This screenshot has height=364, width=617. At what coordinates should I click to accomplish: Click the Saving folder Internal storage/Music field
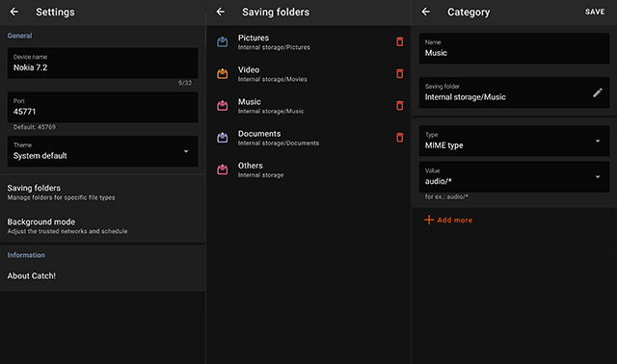point(514,92)
